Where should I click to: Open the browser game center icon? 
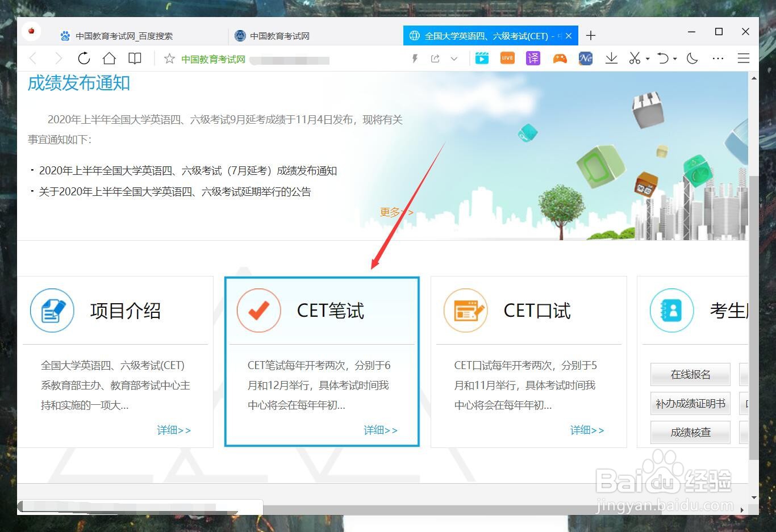click(x=560, y=58)
